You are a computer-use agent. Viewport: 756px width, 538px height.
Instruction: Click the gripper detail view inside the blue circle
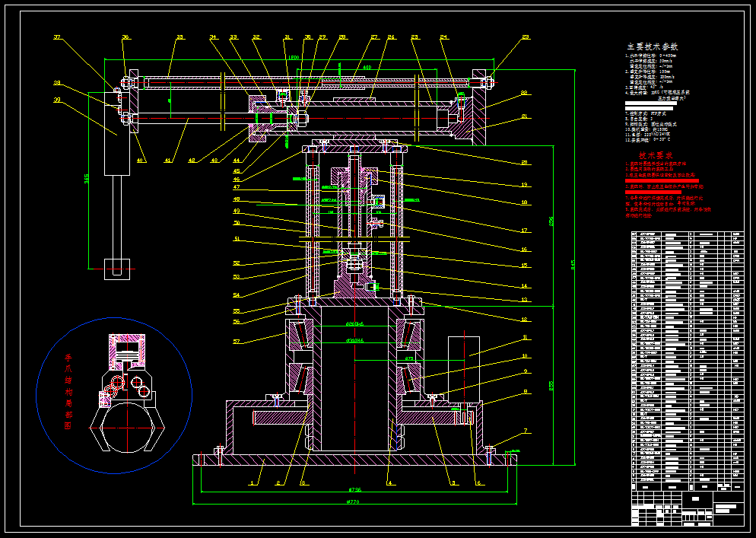tap(127, 393)
